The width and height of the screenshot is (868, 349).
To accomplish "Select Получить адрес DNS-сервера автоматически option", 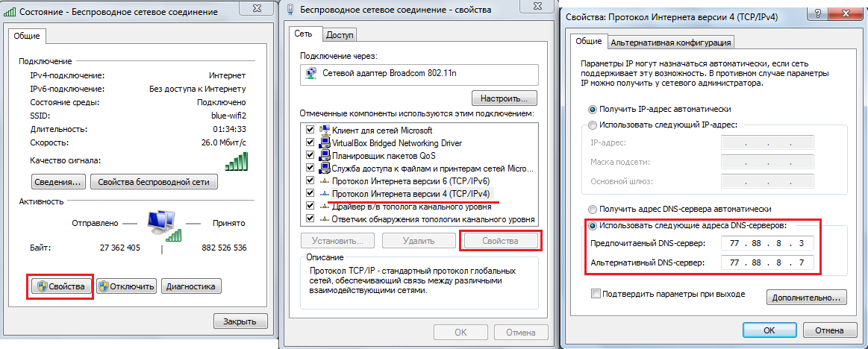I will click(593, 210).
